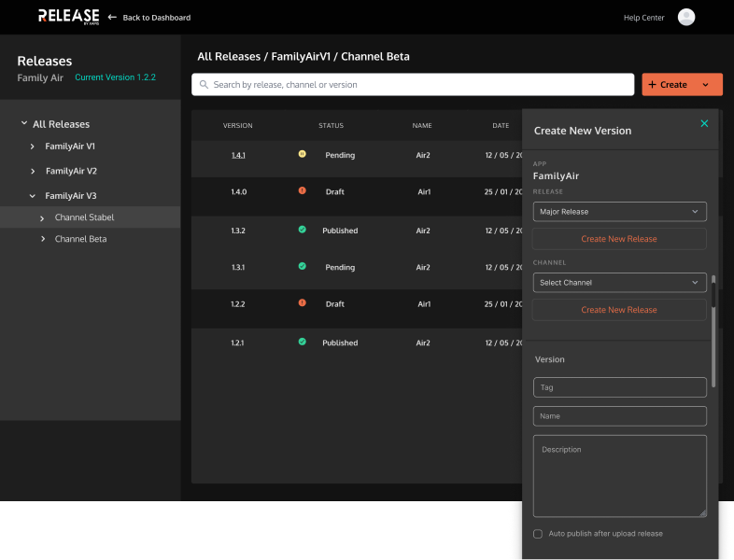Open the Major Release dropdown
Viewport: 734px width, 560px height.
coord(619,212)
